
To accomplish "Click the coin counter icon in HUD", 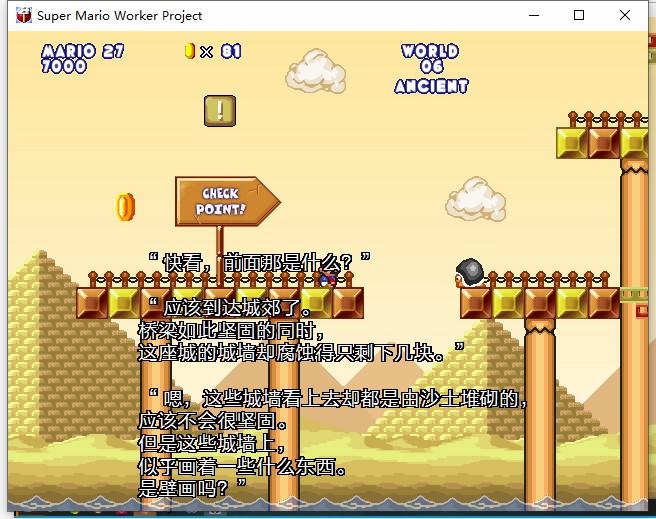I will (190, 51).
